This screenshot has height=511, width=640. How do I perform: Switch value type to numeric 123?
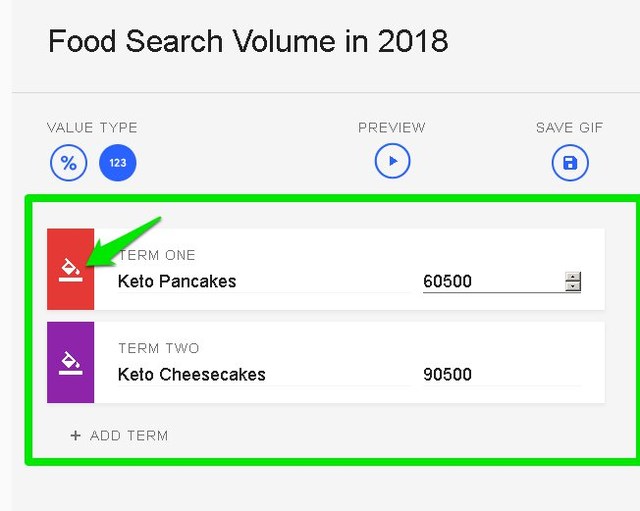coord(117,162)
